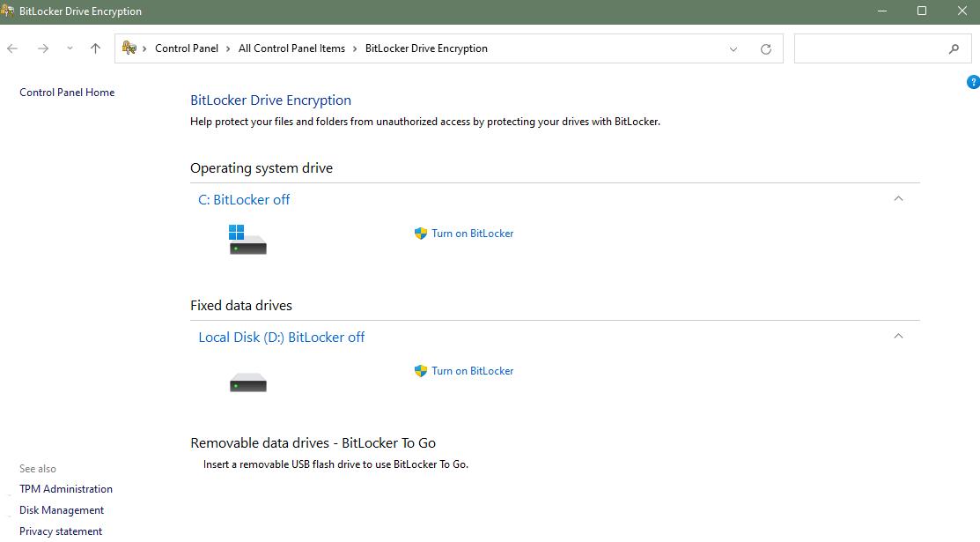This screenshot has width=980, height=542.
Task: Click Control Panel Home in the sidebar
Action: coord(66,92)
